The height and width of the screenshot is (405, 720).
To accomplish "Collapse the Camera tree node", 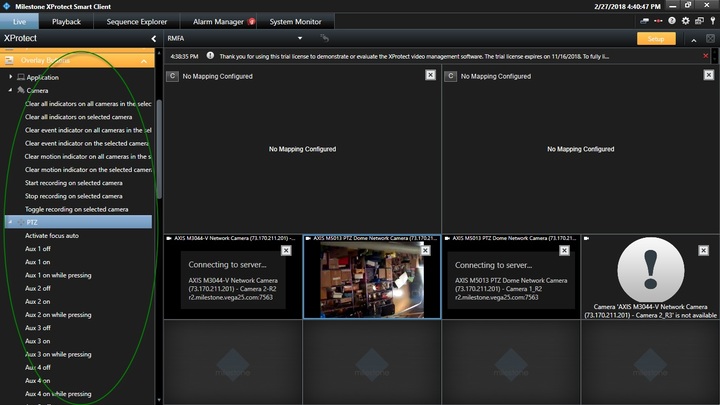I will tap(10, 90).
